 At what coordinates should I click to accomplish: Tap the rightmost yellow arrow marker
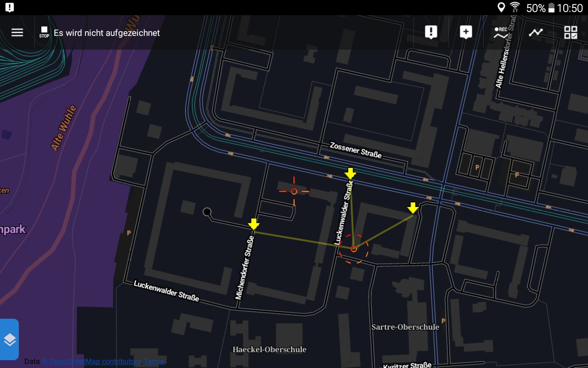tap(413, 208)
